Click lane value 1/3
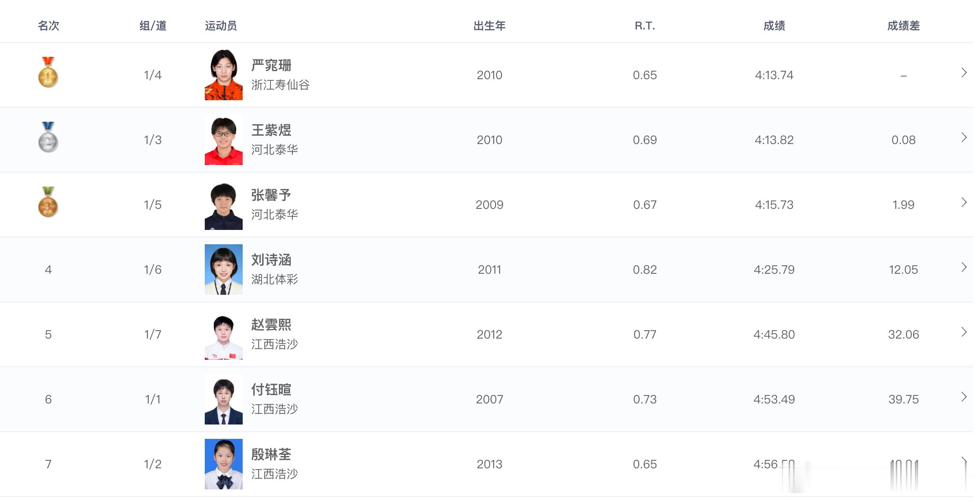Viewport: 980px width, 502px height. 153,140
